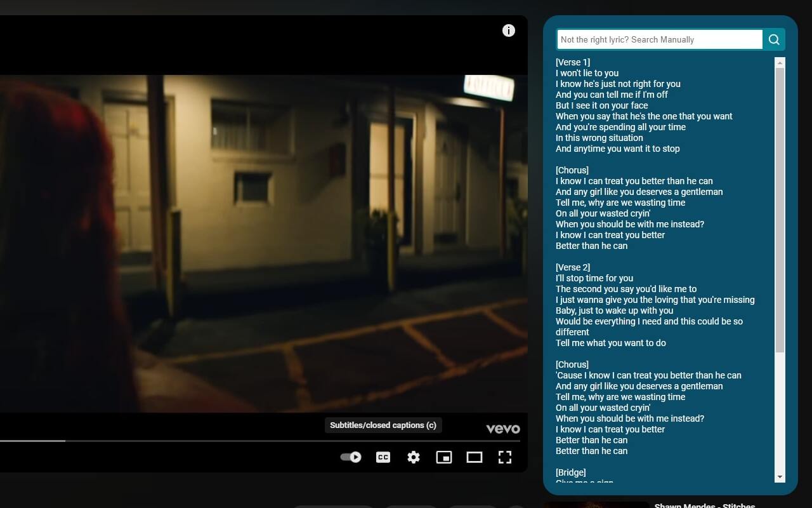This screenshot has width=812, height=508.
Task: Turn on subtitles/closed captions
Action: tap(383, 457)
